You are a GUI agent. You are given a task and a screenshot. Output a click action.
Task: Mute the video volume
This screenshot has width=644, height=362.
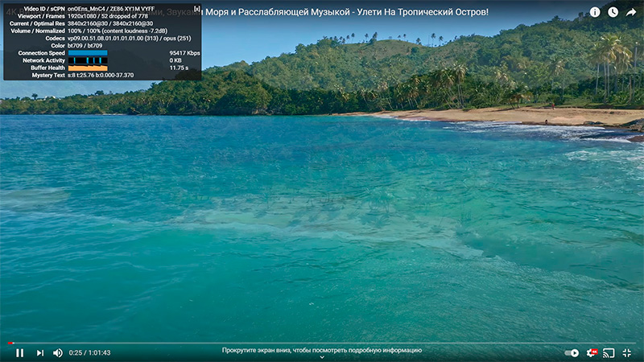[58, 352]
